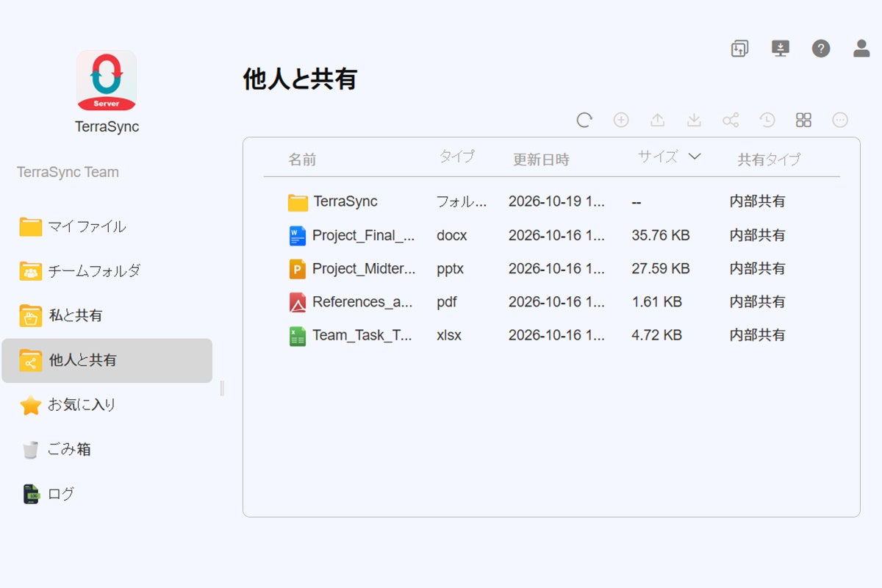Click the star icon beside お気に入り
The height and width of the screenshot is (588, 882).
click(31, 405)
